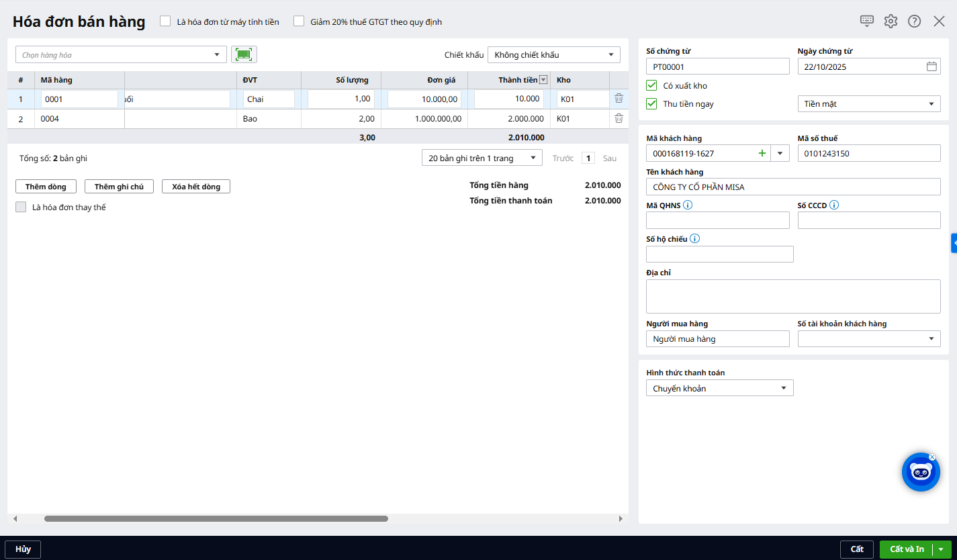Delete row 1 with trash icon
Viewport: 957px width, 560px height.
(x=619, y=99)
